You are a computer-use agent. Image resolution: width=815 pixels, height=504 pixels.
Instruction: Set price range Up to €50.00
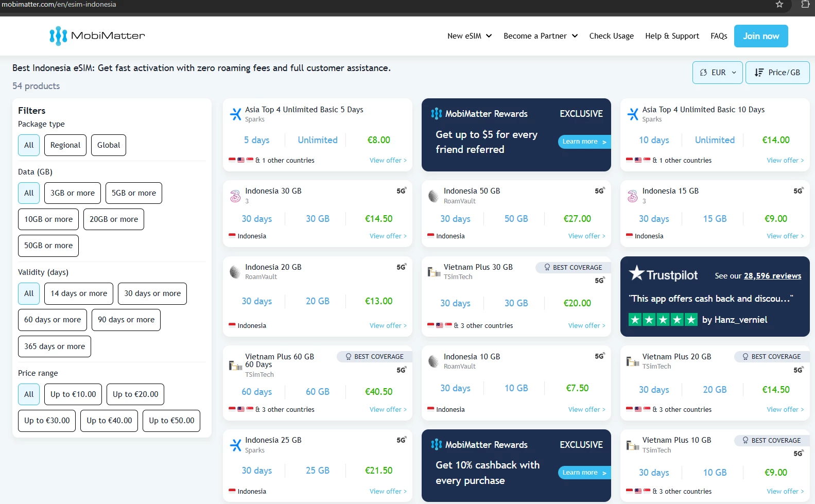(171, 421)
